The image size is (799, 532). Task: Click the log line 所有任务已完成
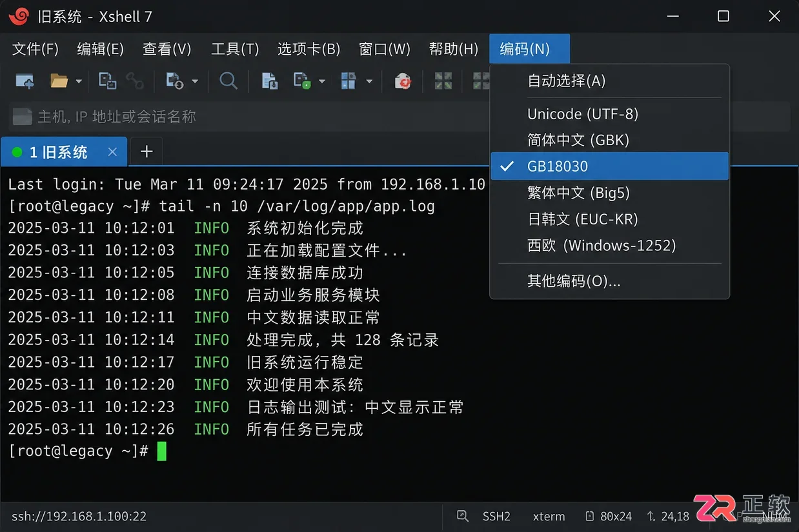tap(186, 429)
